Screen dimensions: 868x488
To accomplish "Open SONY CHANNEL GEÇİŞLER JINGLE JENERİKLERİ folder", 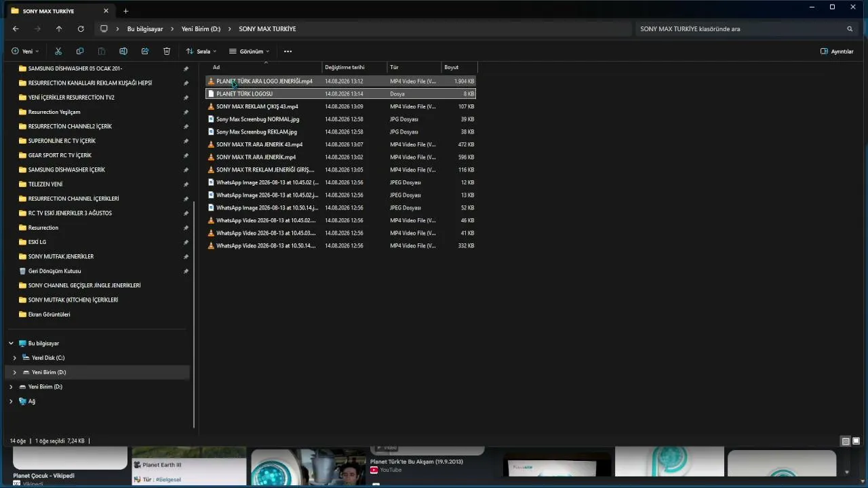I will 84,285.
